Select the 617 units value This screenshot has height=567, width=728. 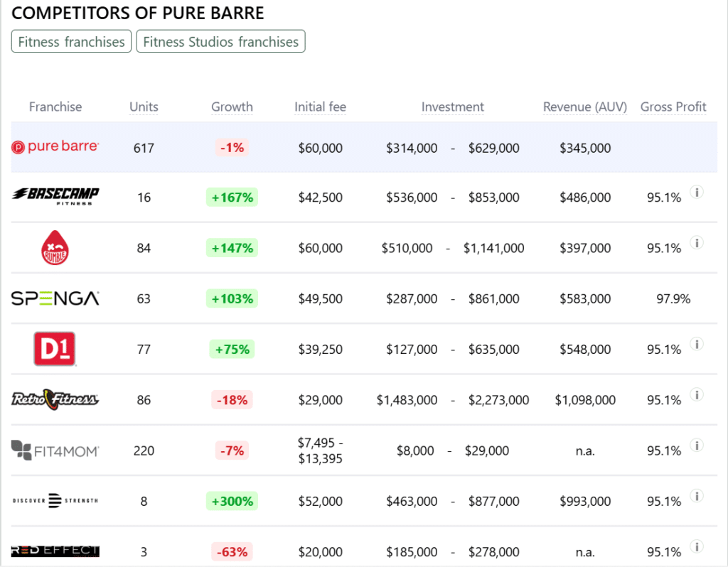click(144, 148)
